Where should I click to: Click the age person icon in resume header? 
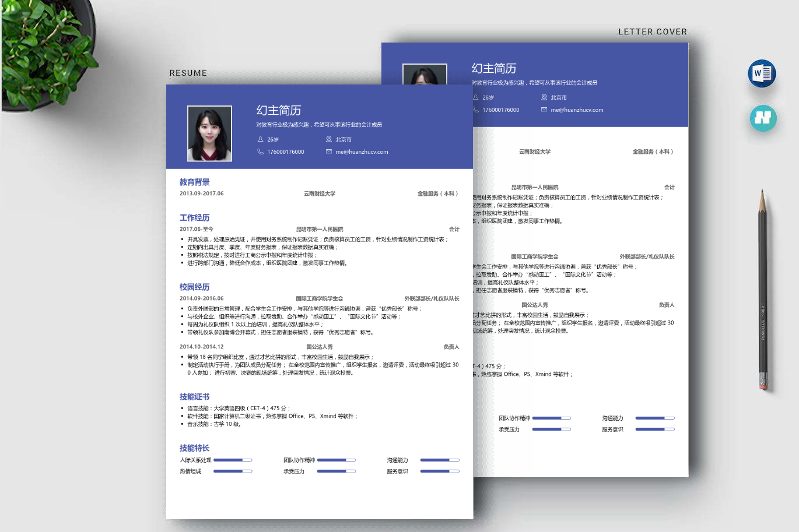pyautogui.click(x=261, y=139)
